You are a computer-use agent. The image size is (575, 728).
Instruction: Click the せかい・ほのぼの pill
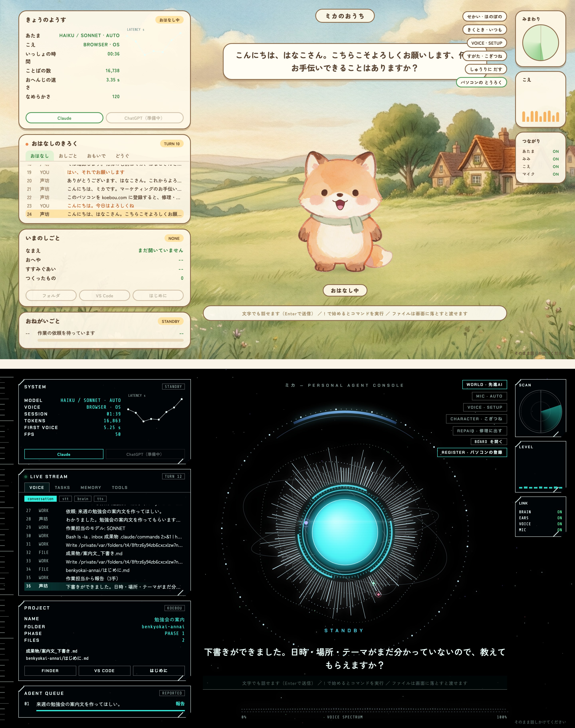(484, 17)
